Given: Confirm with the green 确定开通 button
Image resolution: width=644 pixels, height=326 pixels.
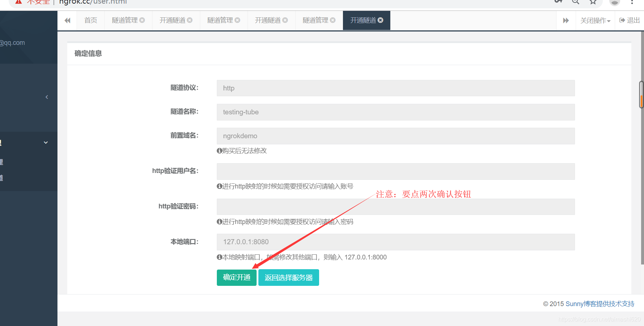Looking at the screenshot, I should (237, 278).
